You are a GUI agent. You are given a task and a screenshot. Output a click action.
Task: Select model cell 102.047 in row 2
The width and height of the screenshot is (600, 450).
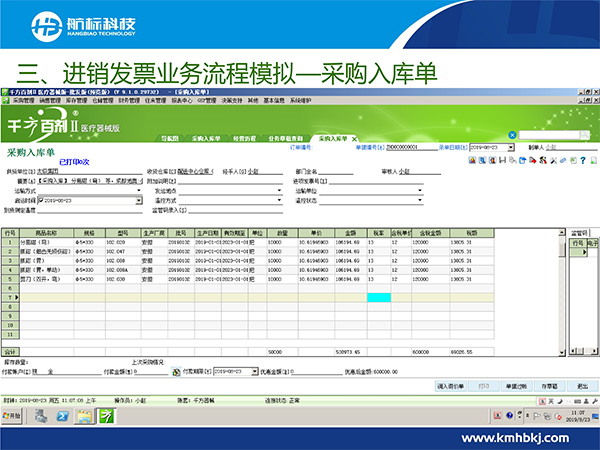click(x=123, y=251)
